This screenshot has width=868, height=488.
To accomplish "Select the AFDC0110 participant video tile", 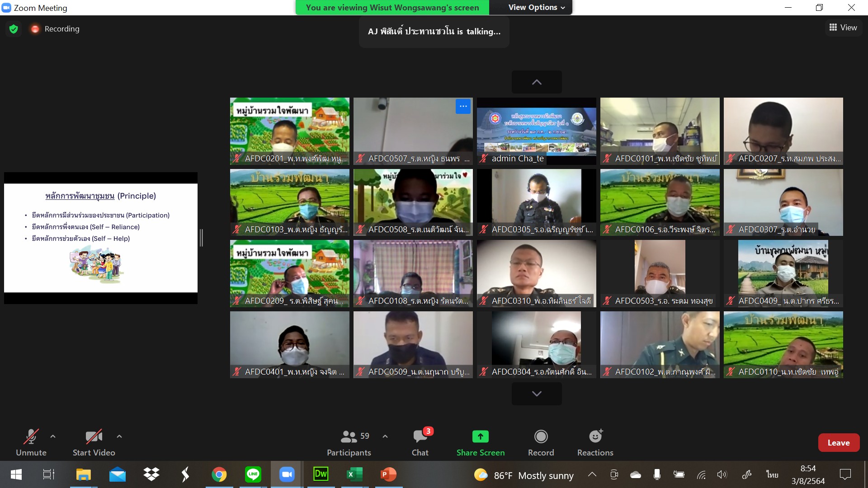I will coord(783,345).
